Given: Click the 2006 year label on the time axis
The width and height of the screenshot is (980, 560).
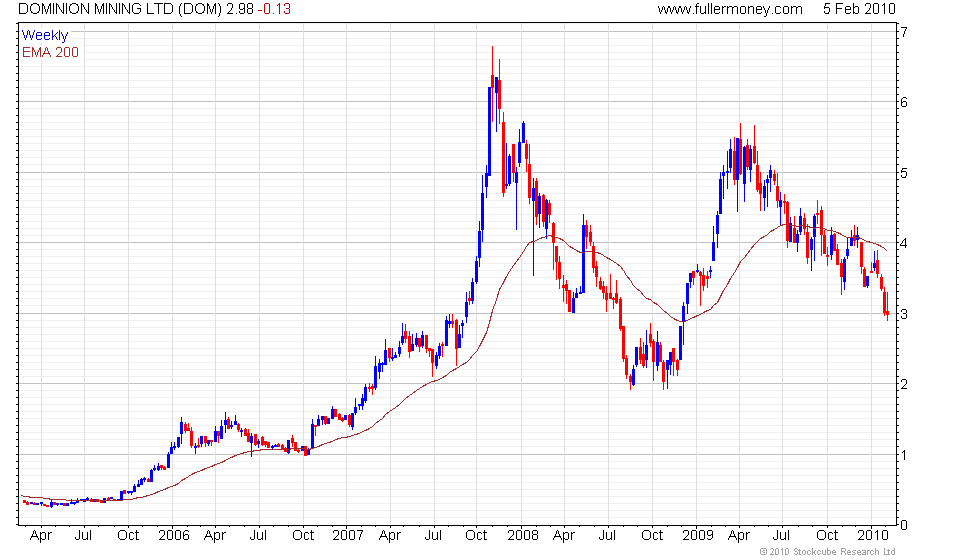Looking at the screenshot, I should pyautogui.click(x=173, y=536).
